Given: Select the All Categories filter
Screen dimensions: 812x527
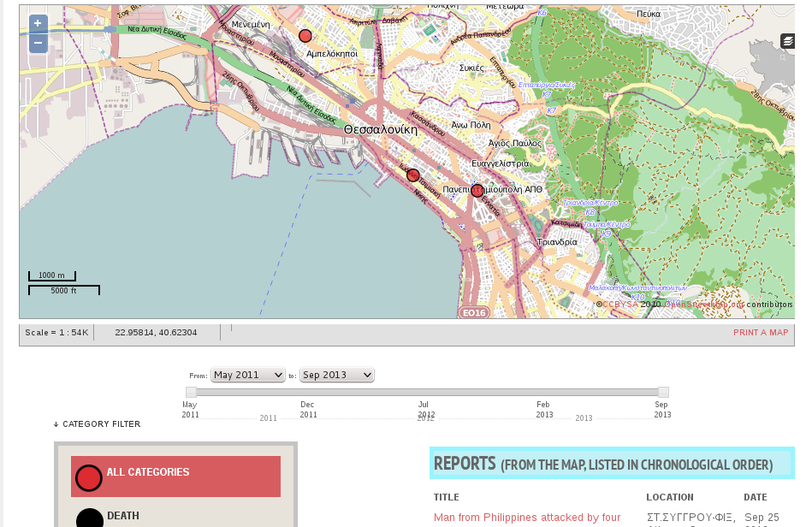Looking at the screenshot, I should tap(148, 472).
